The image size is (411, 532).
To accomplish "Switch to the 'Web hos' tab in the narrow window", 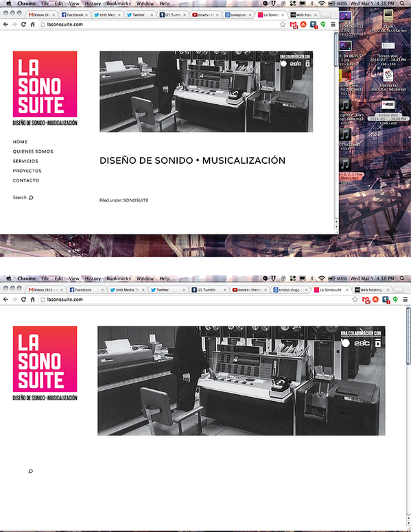I will click(x=303, y=15).
